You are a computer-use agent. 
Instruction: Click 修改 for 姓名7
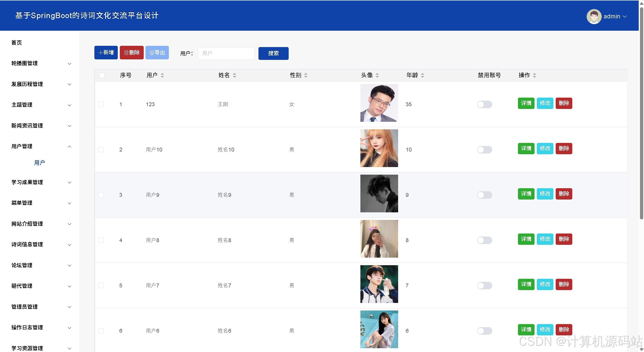pos(545,284)
